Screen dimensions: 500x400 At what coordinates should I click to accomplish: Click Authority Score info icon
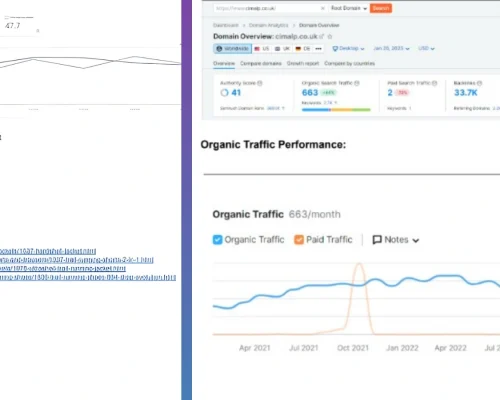(x=260, y=83)
